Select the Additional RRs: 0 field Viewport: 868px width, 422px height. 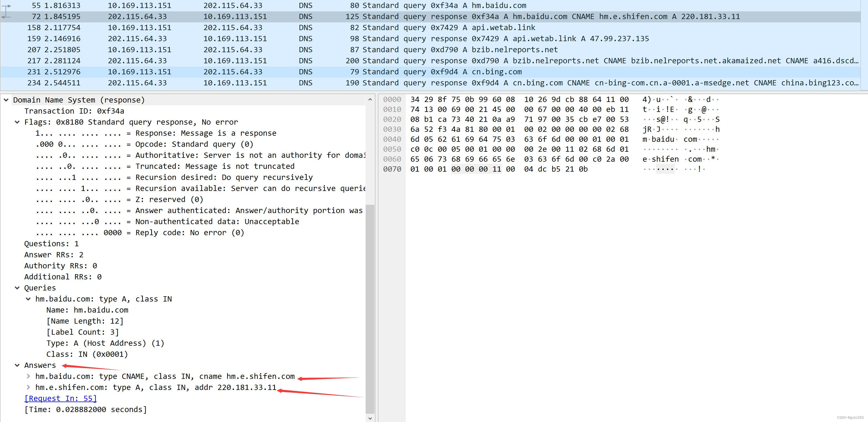[63, 277]
